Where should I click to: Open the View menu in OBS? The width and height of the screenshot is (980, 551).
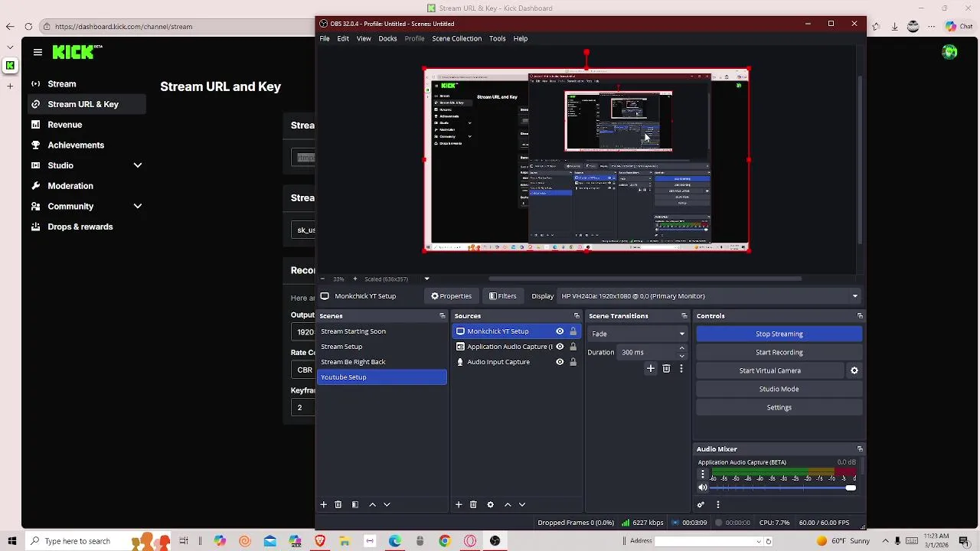364,38
